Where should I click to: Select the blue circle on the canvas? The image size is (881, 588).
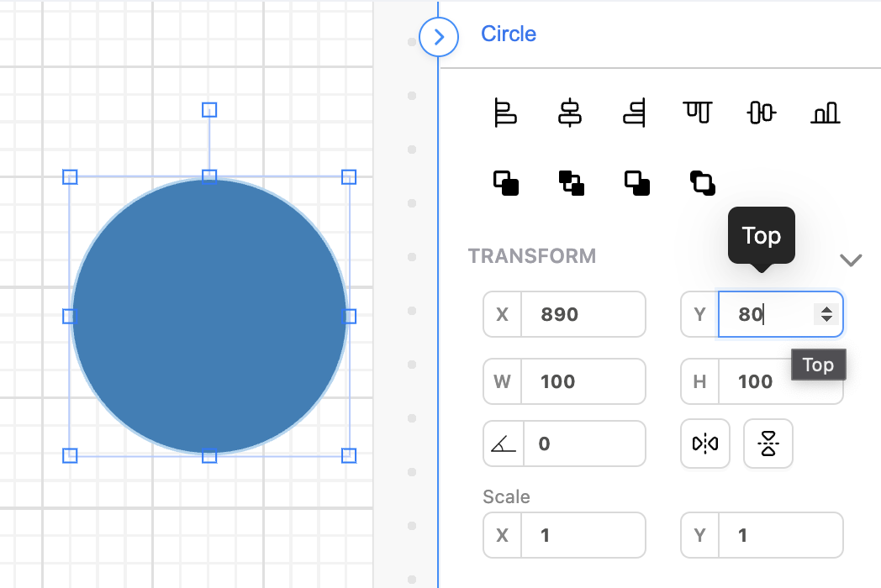click(x=208, y=316)
